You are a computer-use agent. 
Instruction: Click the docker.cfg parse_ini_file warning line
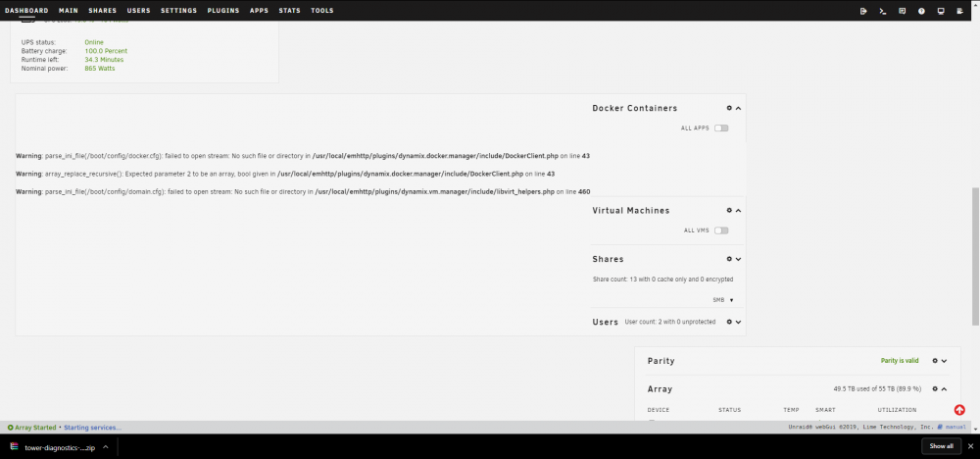point(303,156)
